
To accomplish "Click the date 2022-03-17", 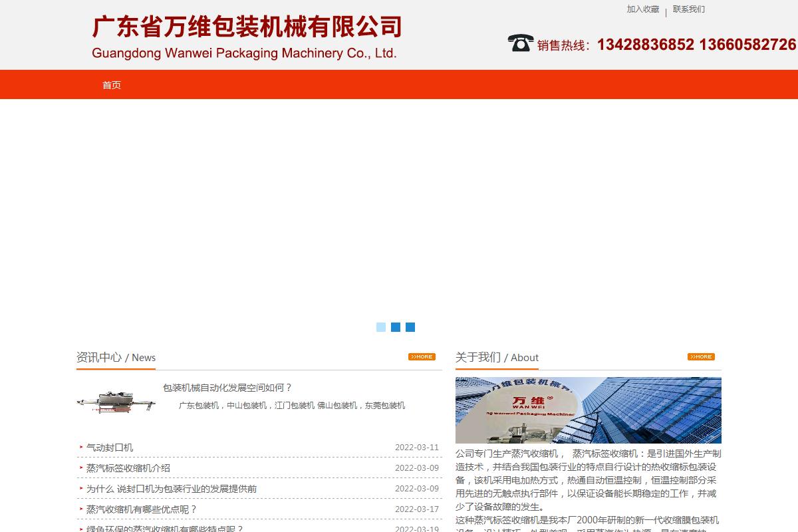I will click(417, 509).
